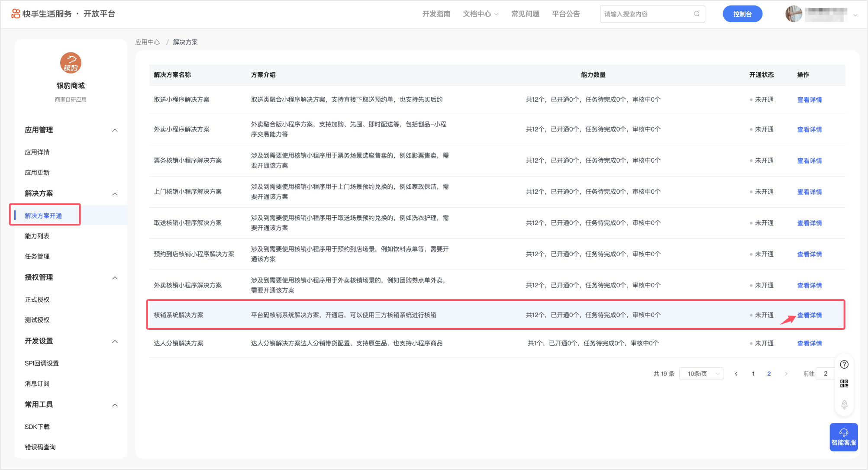Show the QR code icon

point(844,384)
